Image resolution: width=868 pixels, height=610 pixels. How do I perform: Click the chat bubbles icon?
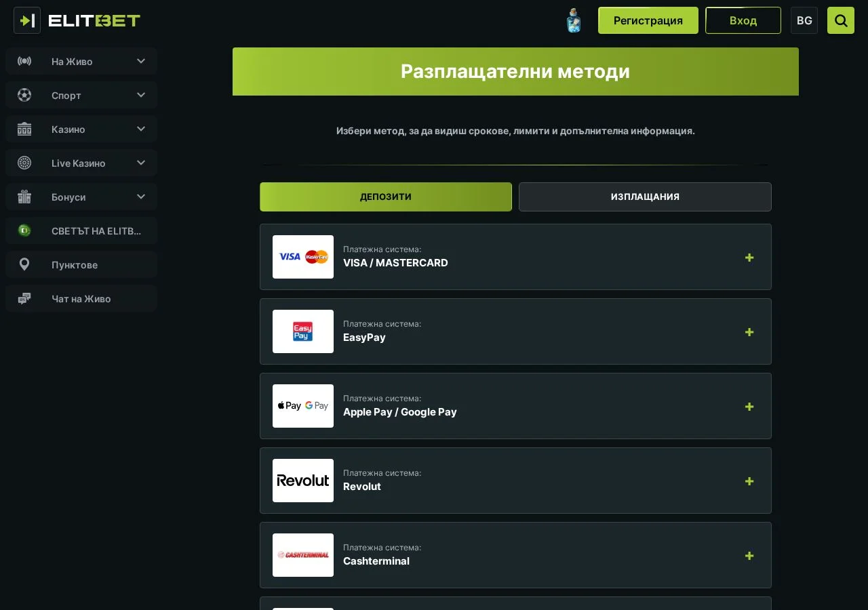pos(24,298)
